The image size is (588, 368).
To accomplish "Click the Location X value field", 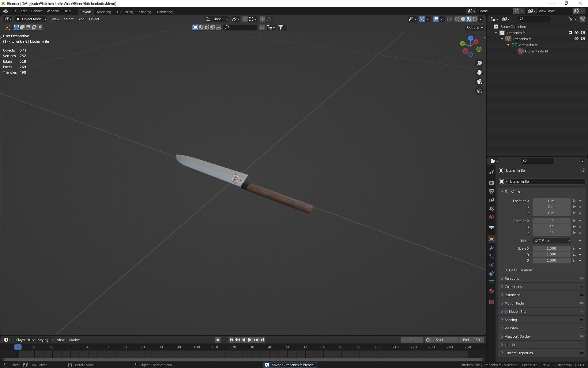I will (x=551, y=201).
